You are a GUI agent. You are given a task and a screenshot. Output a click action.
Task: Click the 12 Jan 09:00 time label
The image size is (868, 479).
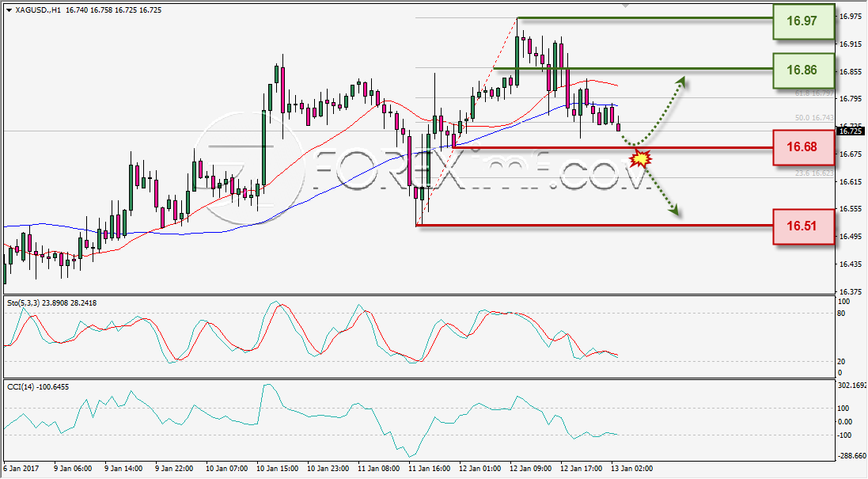click(531, 469)
